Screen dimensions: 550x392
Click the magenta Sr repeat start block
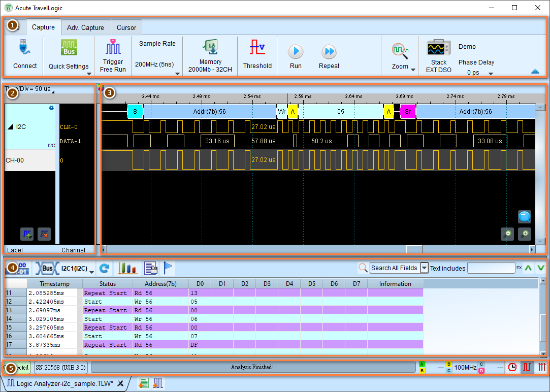pyautogui.click(x=408, y=112)
